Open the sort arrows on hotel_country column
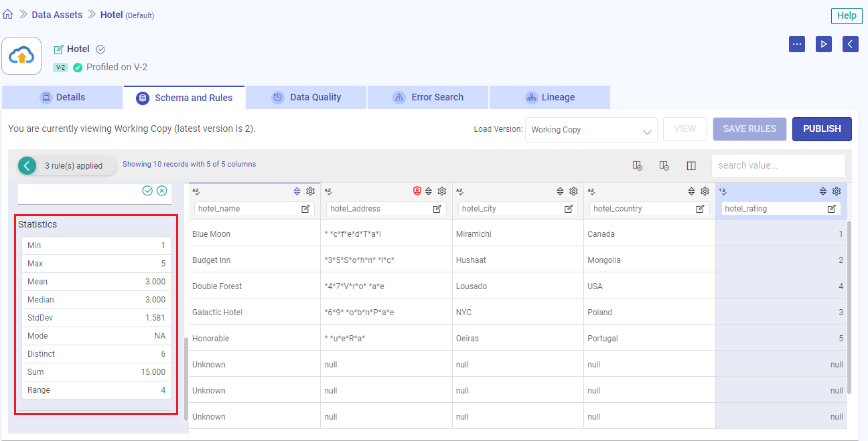868x441 pixels. click(x=691, y=191)
